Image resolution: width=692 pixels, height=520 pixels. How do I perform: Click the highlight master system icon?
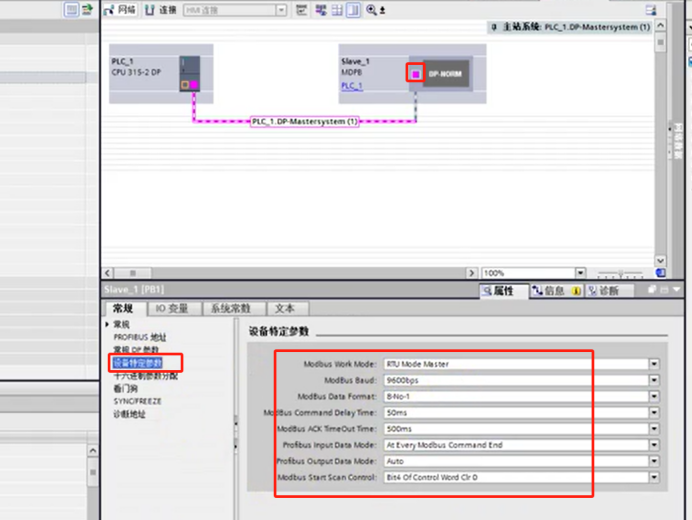click(321, 10)
